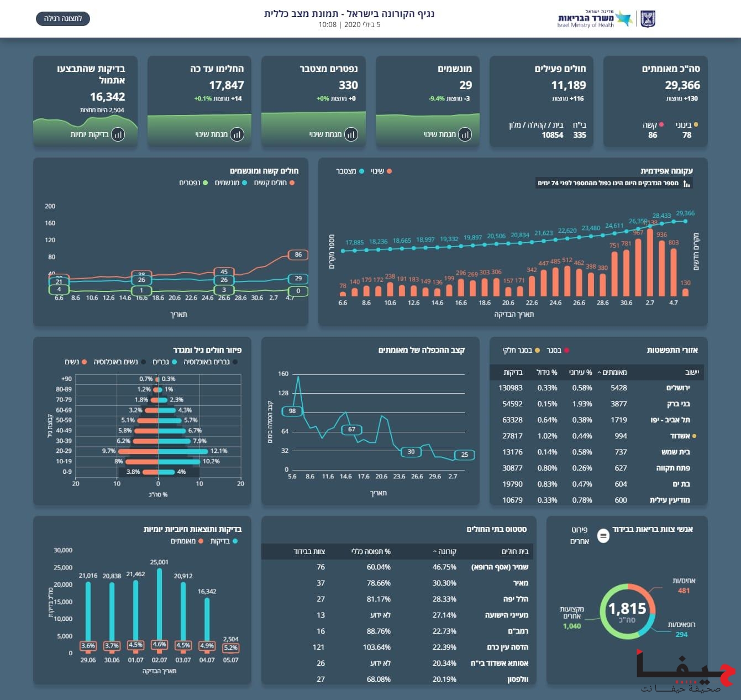Sort the hospitals table by the קורונה column
The image size is (741, 700).
pyautogui.click(x=446, y=551)
